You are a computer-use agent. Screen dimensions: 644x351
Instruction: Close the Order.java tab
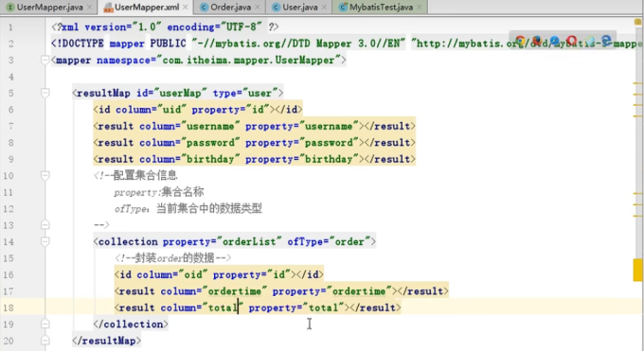click(258, 7)
